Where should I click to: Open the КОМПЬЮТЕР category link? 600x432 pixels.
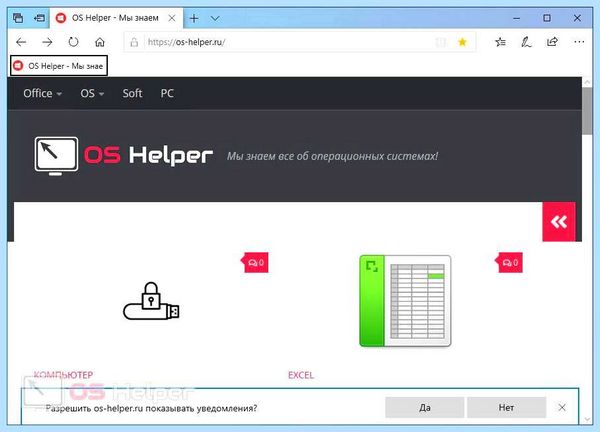(63, 375)
